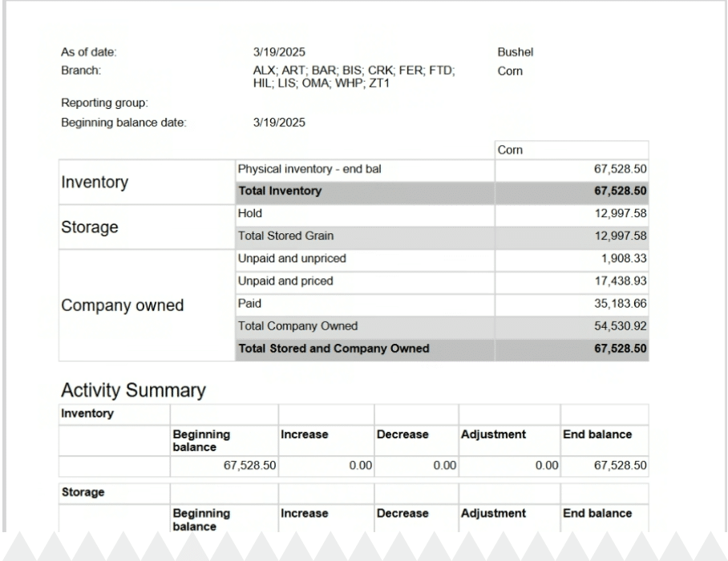Viewport: 728px width, 561px height.
Task: Select the Unpaid and unpriced value 1,908.33
Action: click(x=623, y=259)
